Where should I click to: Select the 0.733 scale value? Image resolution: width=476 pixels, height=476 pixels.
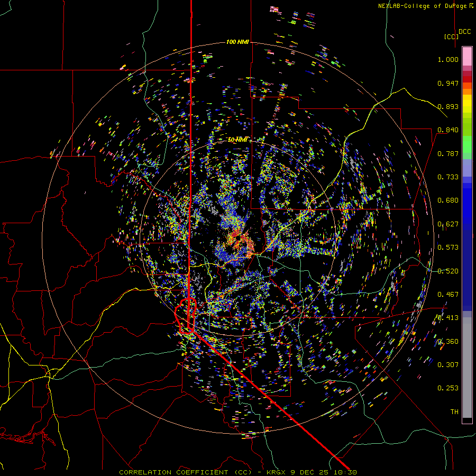[448, 177]
